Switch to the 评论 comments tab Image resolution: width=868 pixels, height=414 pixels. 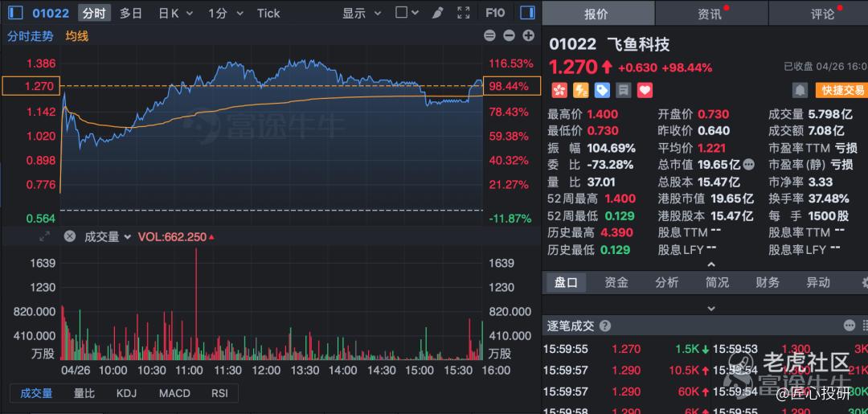pos(819,14)
